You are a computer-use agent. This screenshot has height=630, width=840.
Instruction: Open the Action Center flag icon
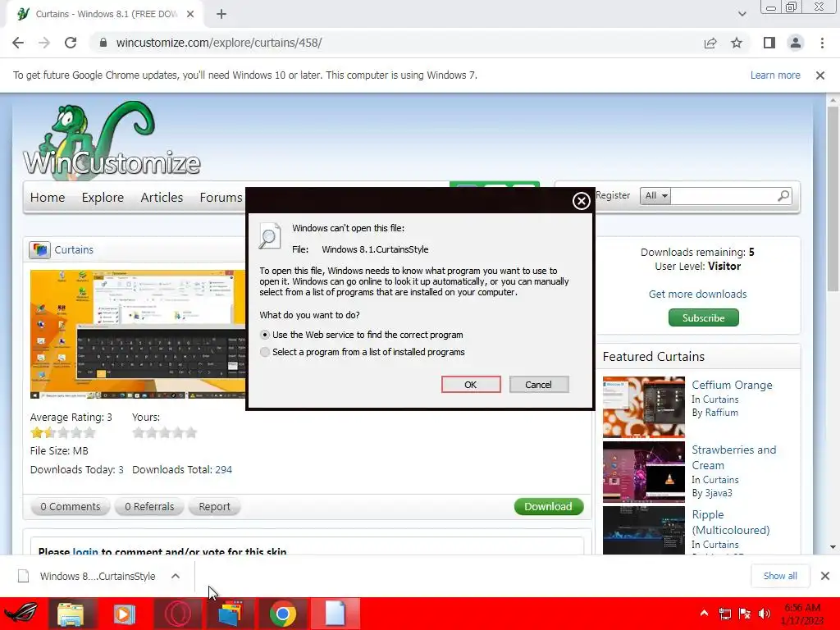click(745, 614)
